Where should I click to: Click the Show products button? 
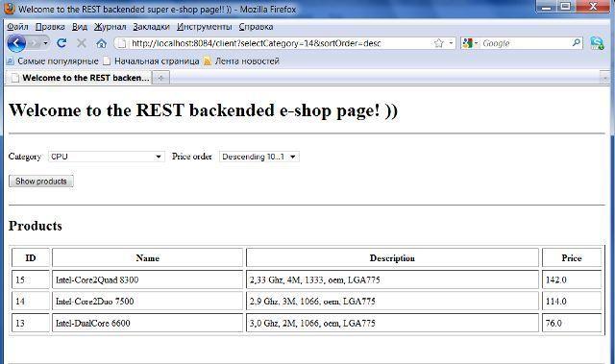point(41,181)
